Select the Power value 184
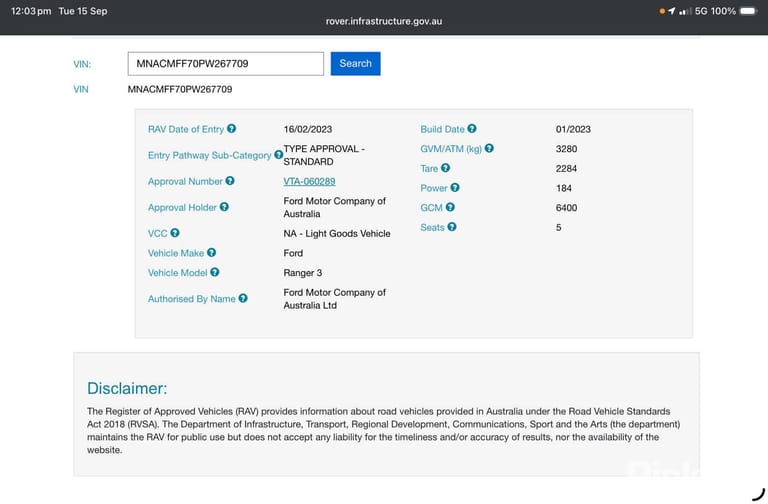This screenshot has width=768, height=504. tap(564, 188)
